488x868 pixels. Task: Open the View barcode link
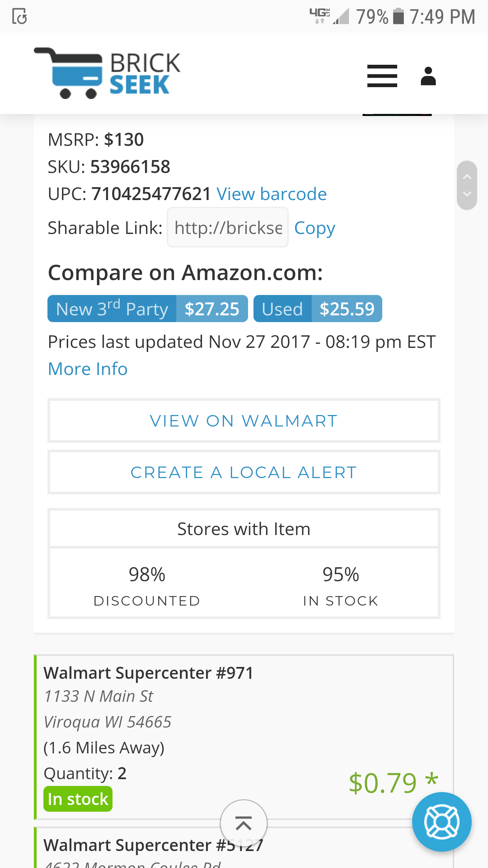click(x=271, y=194)
